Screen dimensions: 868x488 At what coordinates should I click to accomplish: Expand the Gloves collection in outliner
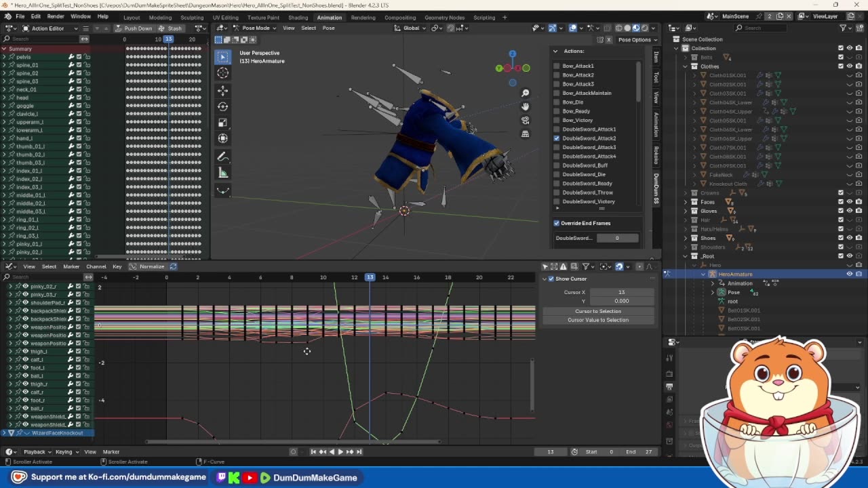(x=686, y=211)
